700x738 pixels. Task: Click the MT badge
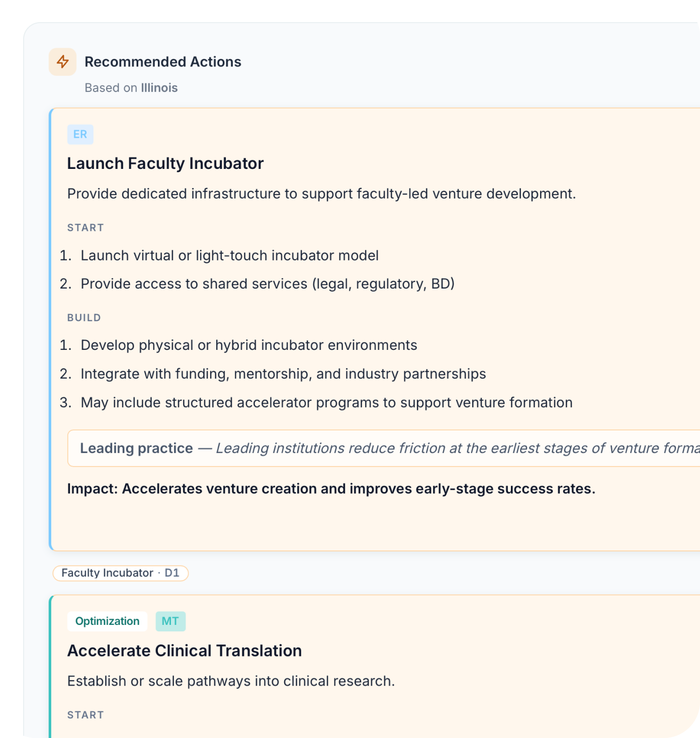pos(170,621)
